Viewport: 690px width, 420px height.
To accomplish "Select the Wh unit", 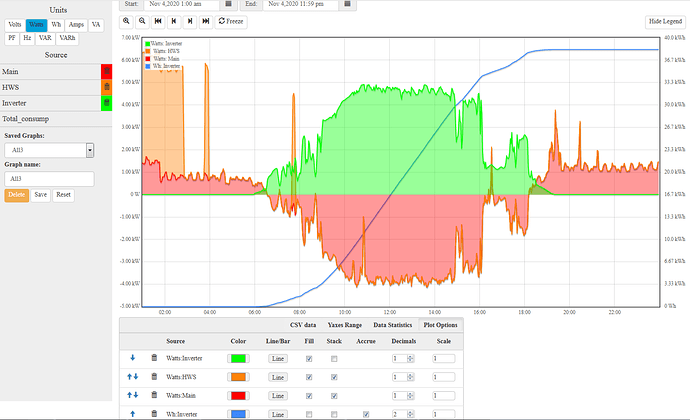I will [56, 25].
